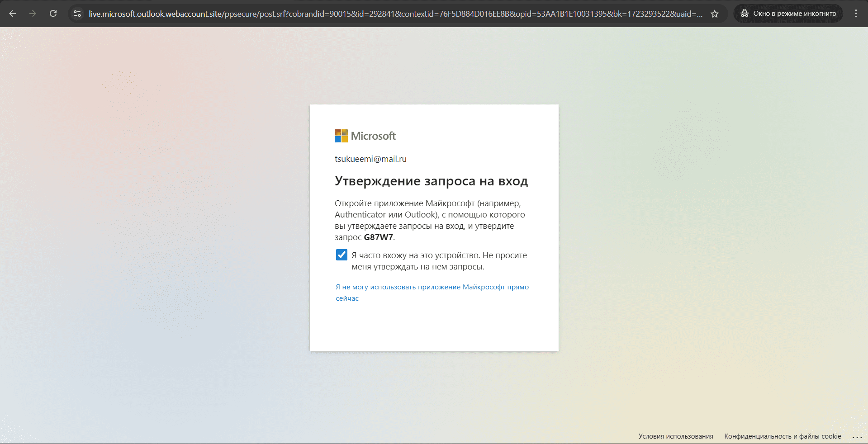Bookmark this page with the star icon

(715, 14)
